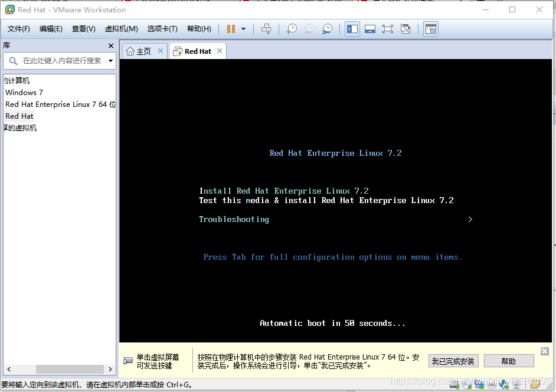The image size is (556, 392).
Task: Choose Test this media & install option
Action: click(326, 201)
